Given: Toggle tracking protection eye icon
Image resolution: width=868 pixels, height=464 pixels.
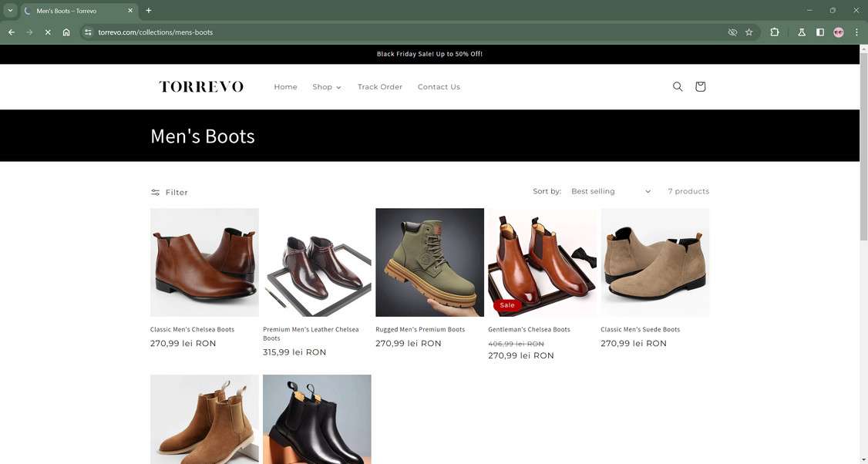Looking at the screenshot, I should (731, 32).
